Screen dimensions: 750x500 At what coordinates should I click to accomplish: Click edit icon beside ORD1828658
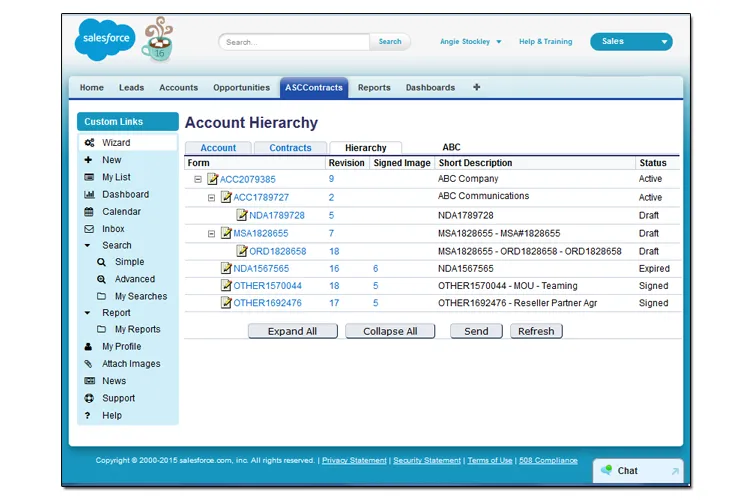(x=242, y=251)
